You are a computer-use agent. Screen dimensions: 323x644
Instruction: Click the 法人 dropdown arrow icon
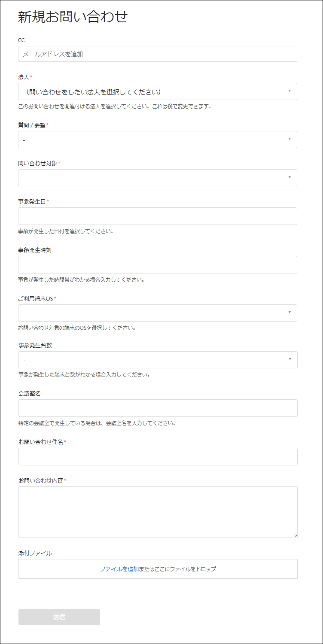[x=289, y=91]
